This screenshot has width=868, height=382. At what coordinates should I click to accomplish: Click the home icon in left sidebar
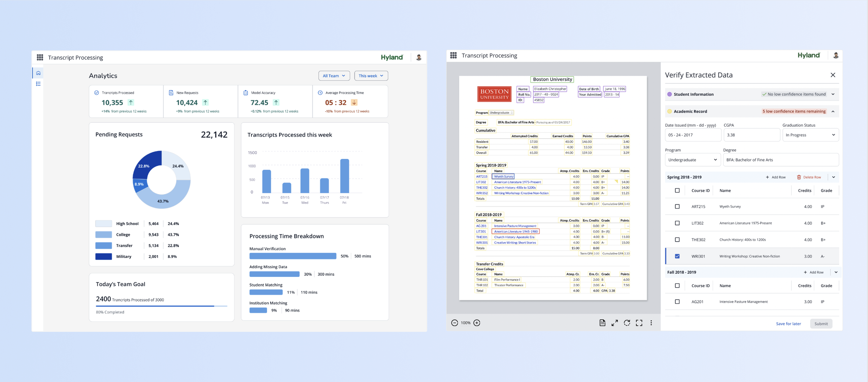tap(38, 73)
